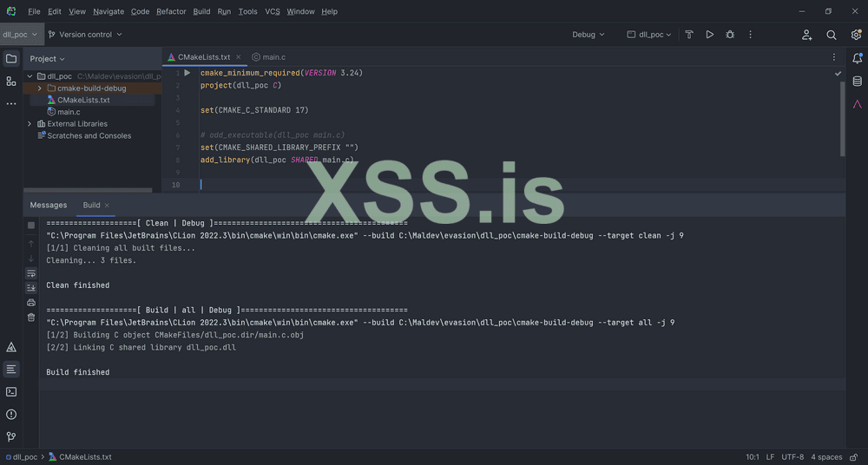Click the print output icon

tap(31, 302)
